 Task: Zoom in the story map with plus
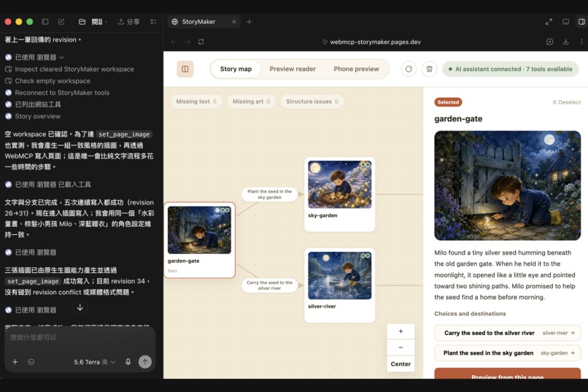(401, 331)
